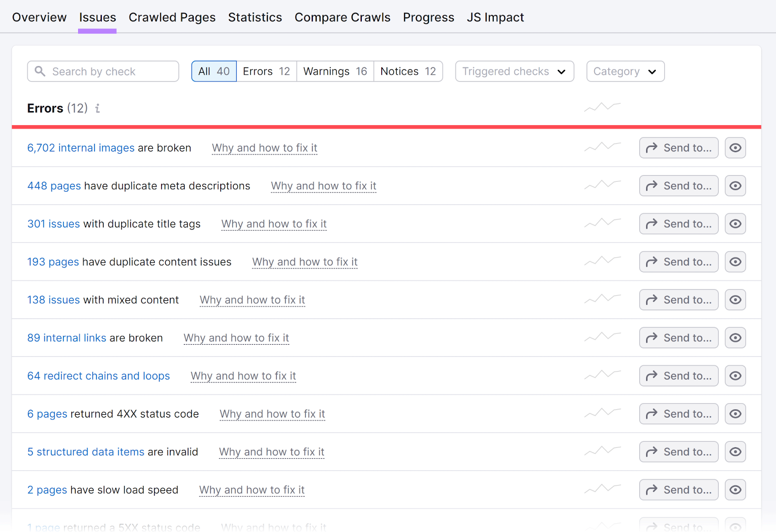Switch to the Crawled Pages tab

pos(172,17)
